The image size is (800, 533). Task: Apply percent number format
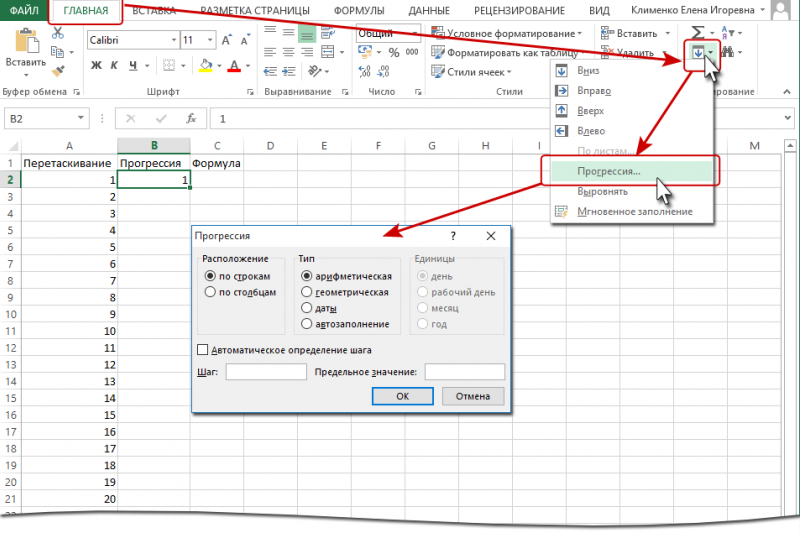point(393,52)
